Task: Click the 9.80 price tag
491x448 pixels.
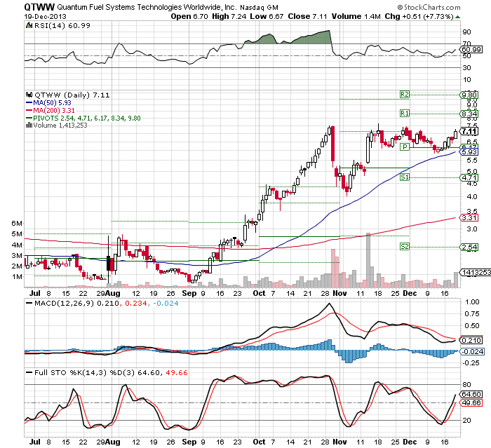Action: point(469,95)
